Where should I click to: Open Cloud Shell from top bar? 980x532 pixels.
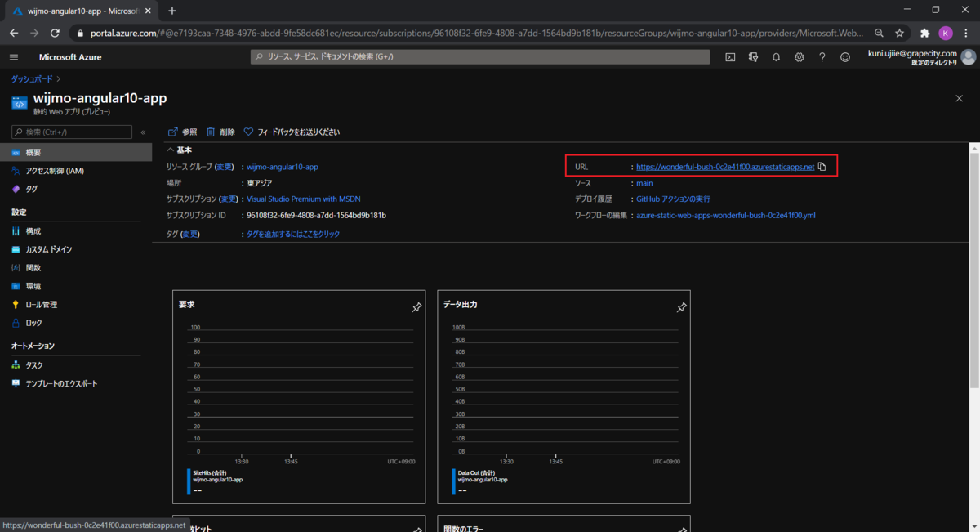coord(731,57)
